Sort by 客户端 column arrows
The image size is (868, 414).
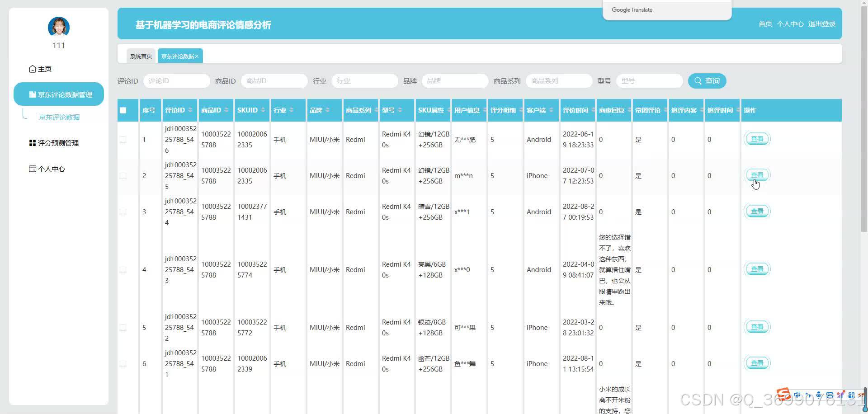[x=551, y=110]
